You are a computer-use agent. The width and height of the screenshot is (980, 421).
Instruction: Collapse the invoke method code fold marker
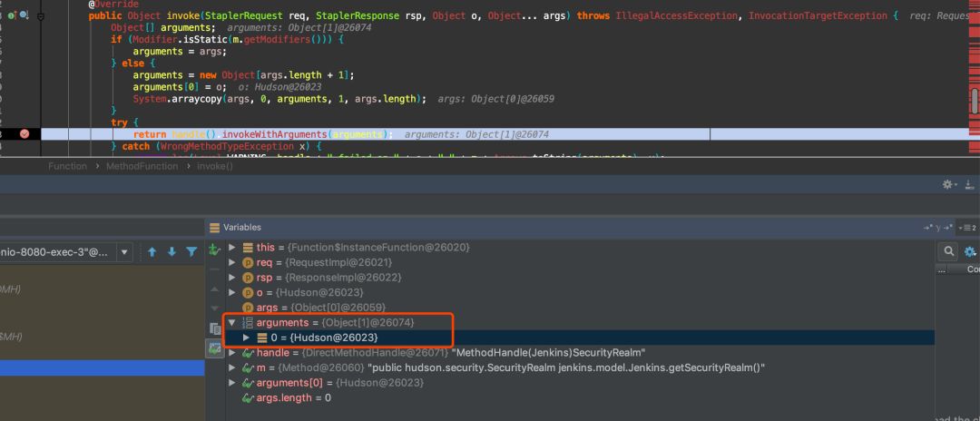(41, 16)
